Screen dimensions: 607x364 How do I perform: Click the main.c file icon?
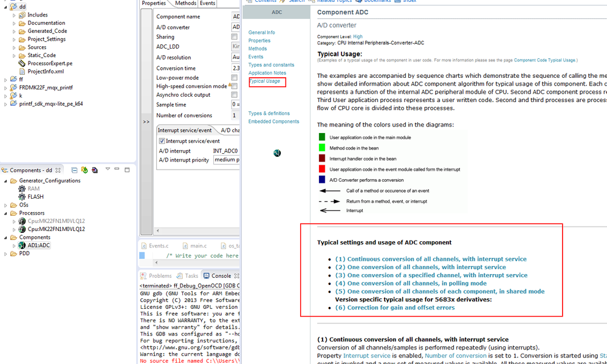(x=185, y=246)
